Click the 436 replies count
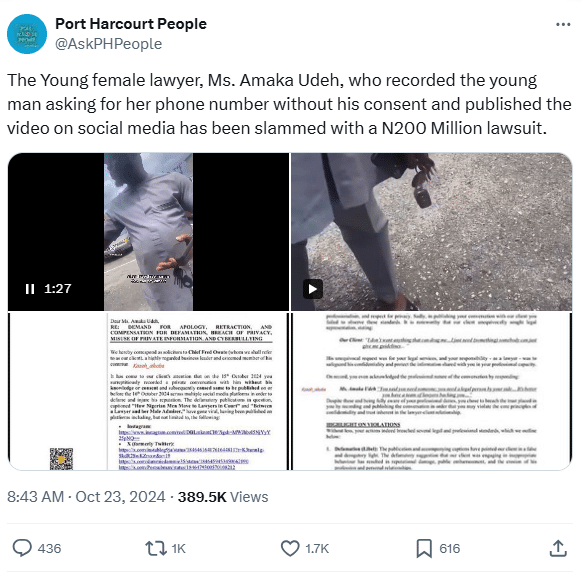This screenshot has height=572, width=582. (x=49, y=549)
